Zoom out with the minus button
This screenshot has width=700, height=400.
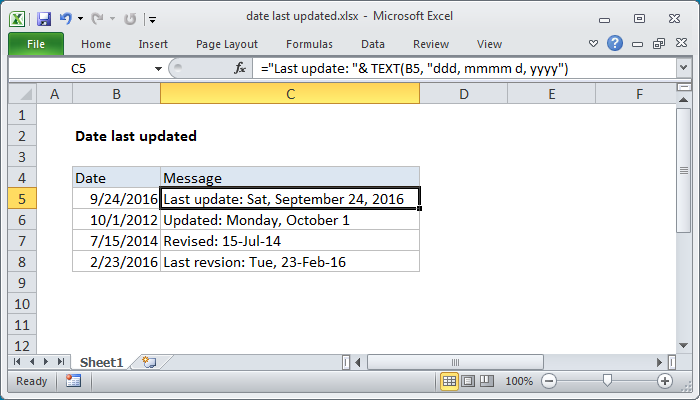(x=551, y=381)
